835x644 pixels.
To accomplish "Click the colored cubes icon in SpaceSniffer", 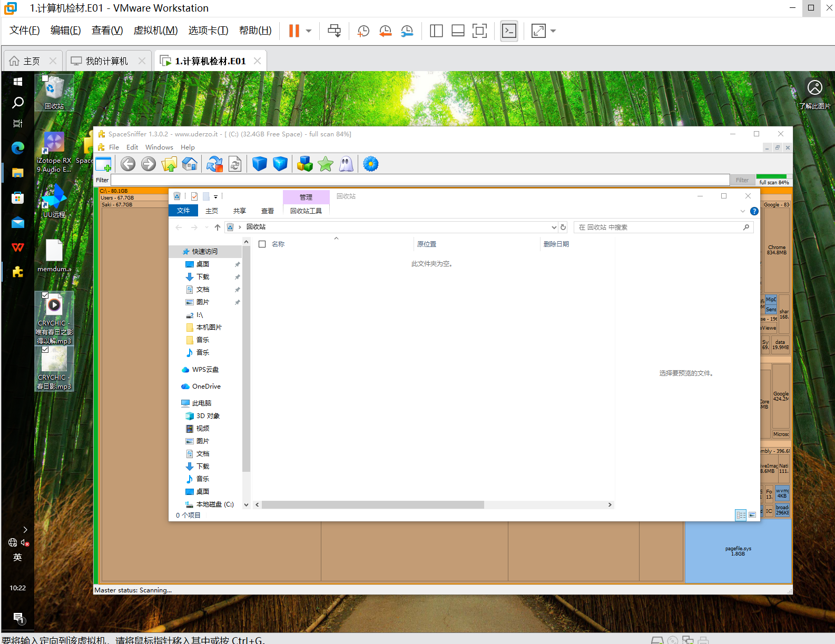I will pyautogui.click(x=304, y=164).
